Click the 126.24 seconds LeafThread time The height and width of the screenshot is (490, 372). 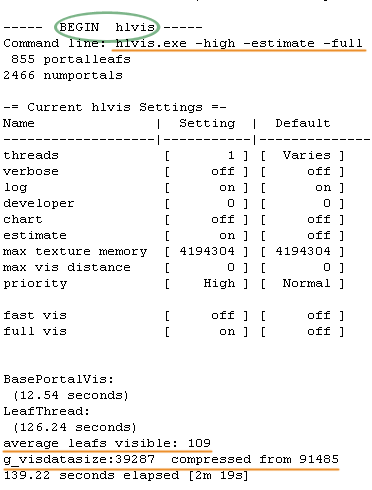click(75, 427)
